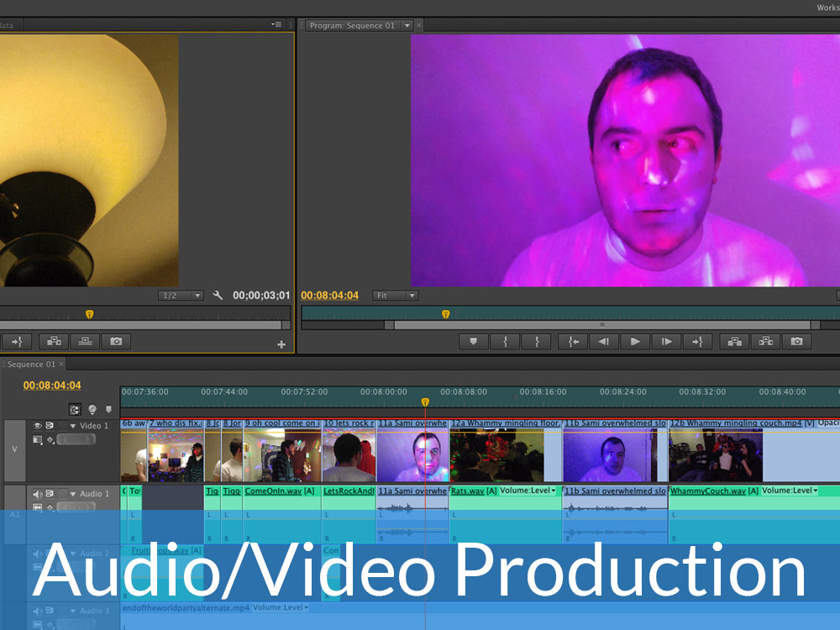The image size is (840, 630).
Task: Export frame from Program monitor camera icon
Action: 796,341
